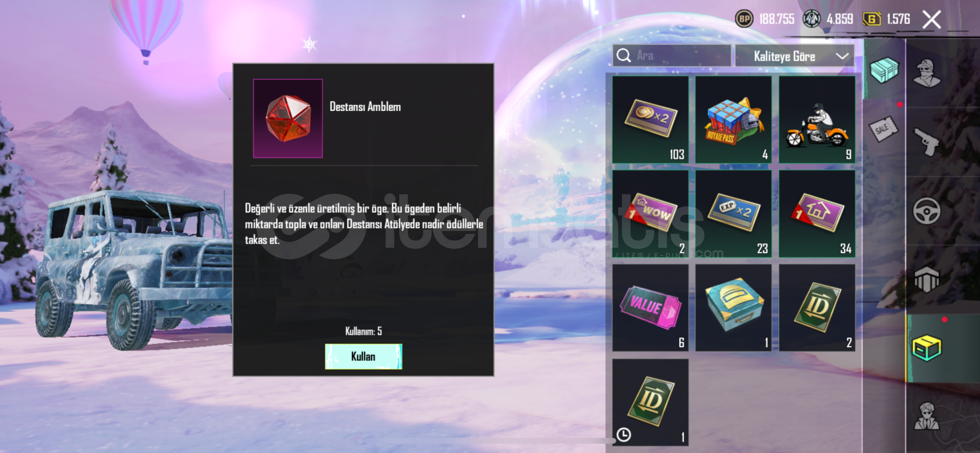The image size is (980, 453).
Task: Click the Kullan button
Action: (363, 357)
